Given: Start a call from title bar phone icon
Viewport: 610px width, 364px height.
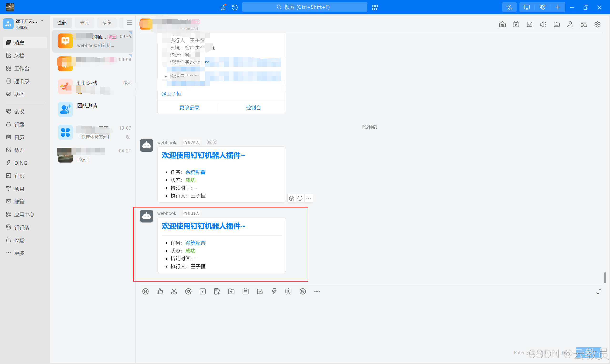Looking at the screenshot, I should 542,7.
